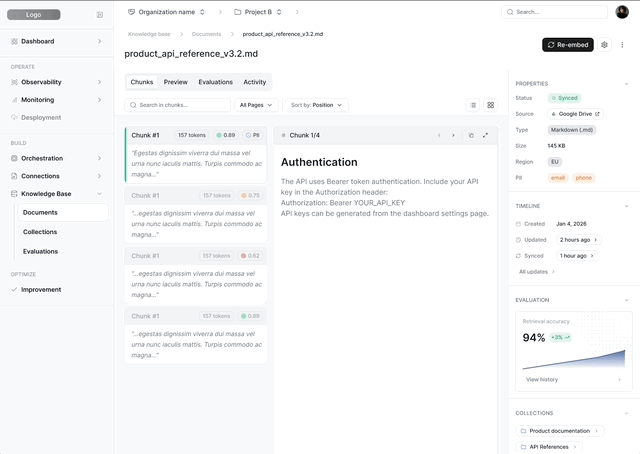Switch to the Activity tab
Image resolution: width=640 pixels, height=454 pixels.
(x=255, y=82)
